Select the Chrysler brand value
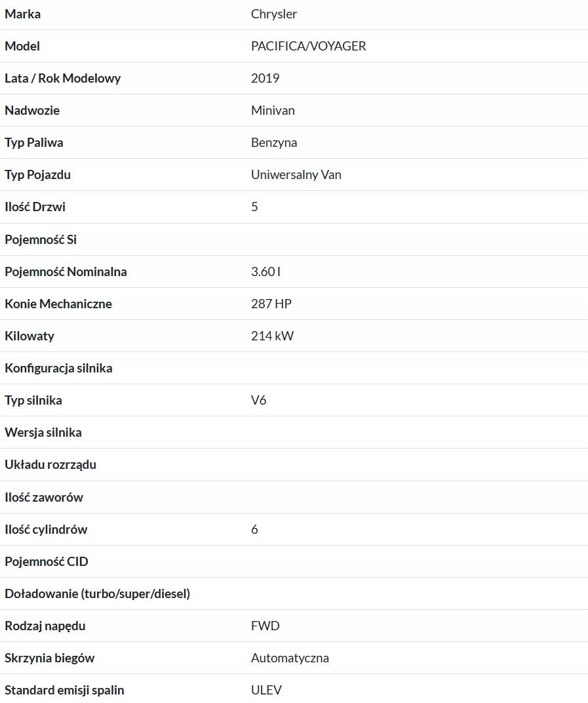588x703 pixels. 274,14
